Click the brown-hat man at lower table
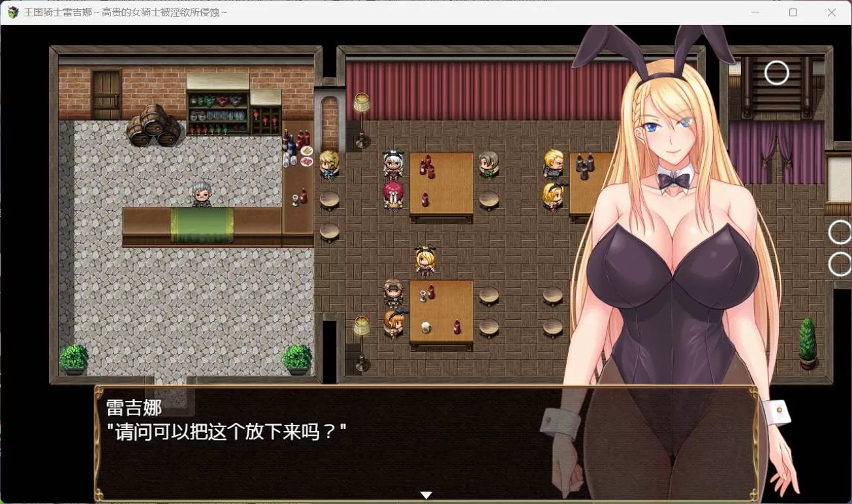This screenshot has height=504, width=852. [393, 292]
